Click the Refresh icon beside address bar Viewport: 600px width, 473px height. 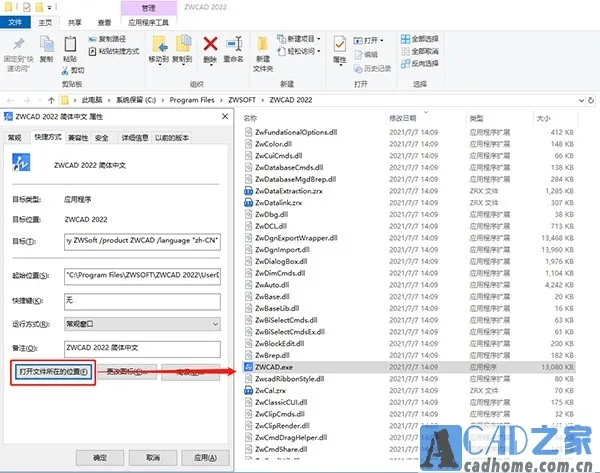coord(591,100)
